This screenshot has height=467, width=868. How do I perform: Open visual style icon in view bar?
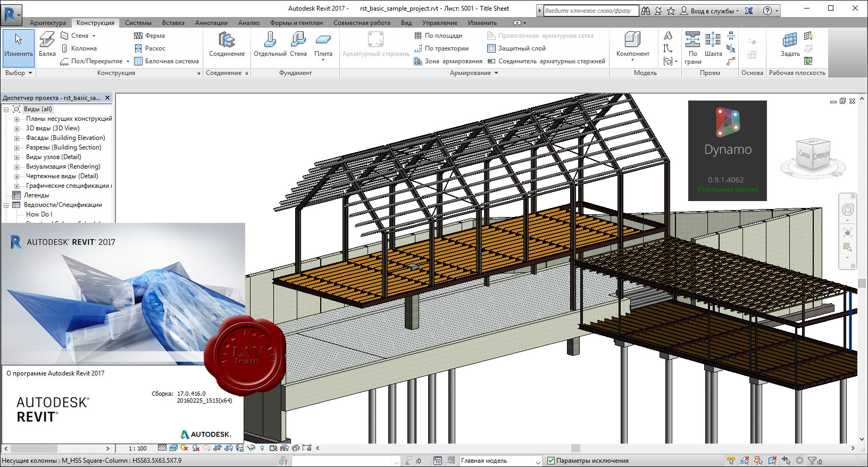point(173,448)
